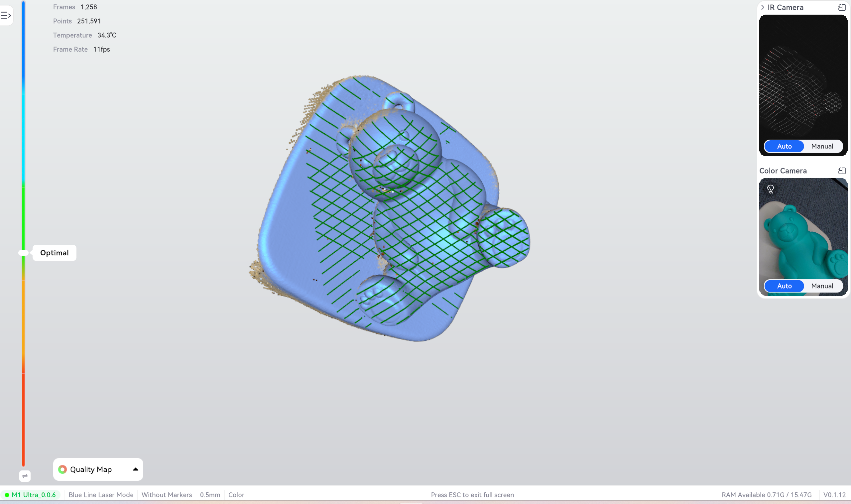This screenshot has height=504, width=851.
Task: Click the Frame Rate 11fps readout
Action: pyautogui.click(x=81, y=50)
